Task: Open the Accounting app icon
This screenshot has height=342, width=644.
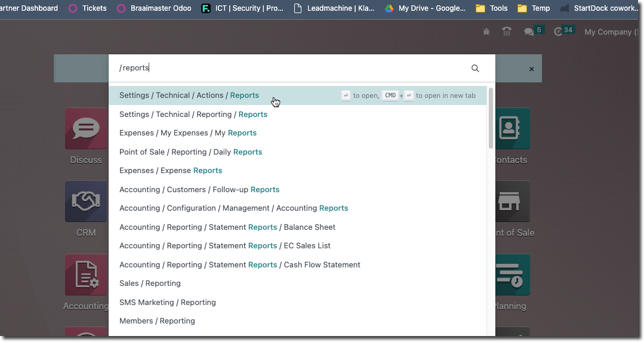Action: click(86, 275)
